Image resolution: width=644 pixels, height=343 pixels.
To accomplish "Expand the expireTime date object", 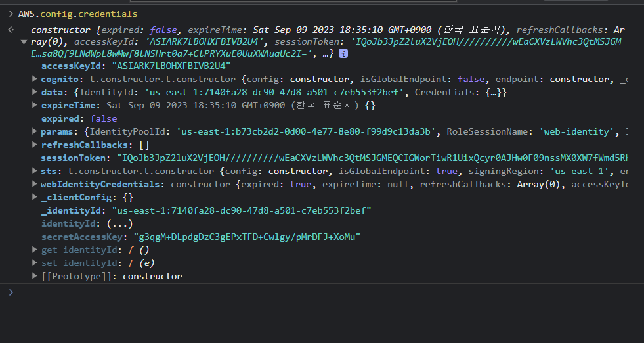I will (35, 105).
